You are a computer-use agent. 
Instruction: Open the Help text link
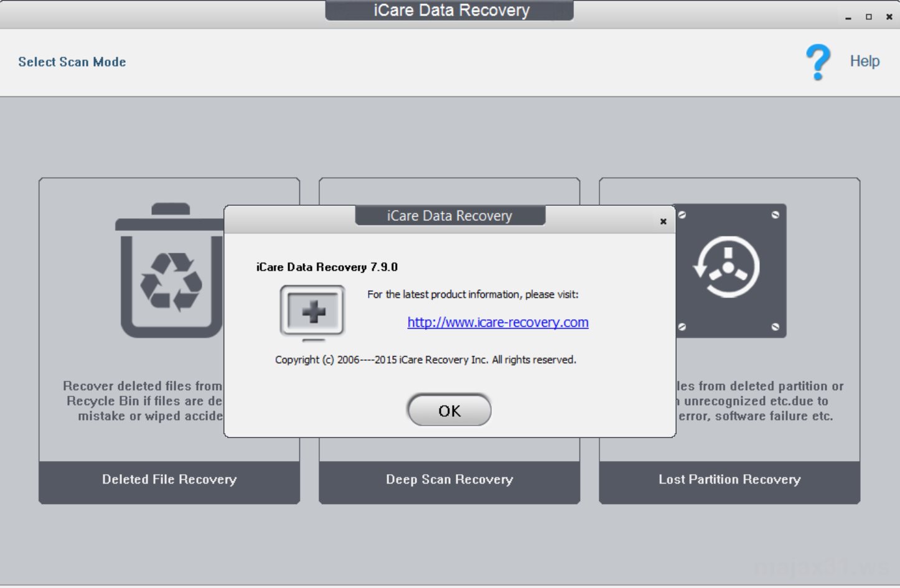[x=865, y=61]
